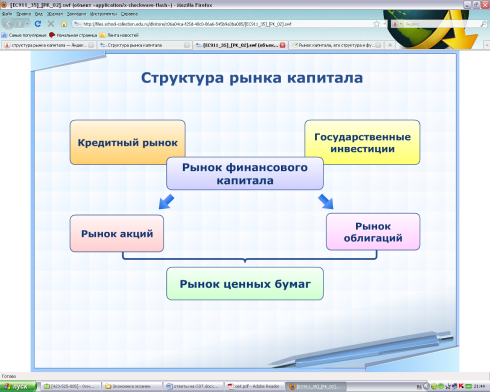Click the blue arrow pointing to Рынок акций

pyautogui.click(x=166, y=202)
